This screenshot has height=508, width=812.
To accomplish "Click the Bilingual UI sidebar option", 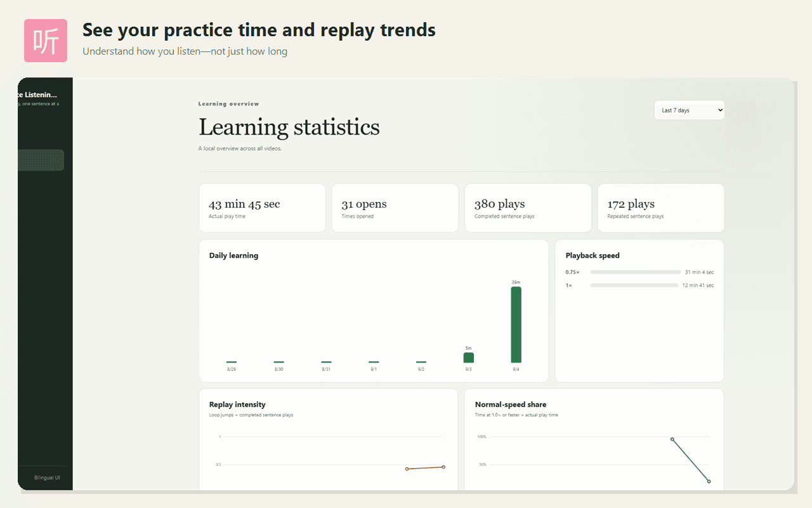I will pyautogui.click(x=48, y=478).
